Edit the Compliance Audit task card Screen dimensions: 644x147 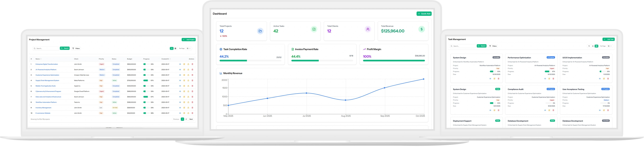[x=549, y=110]
